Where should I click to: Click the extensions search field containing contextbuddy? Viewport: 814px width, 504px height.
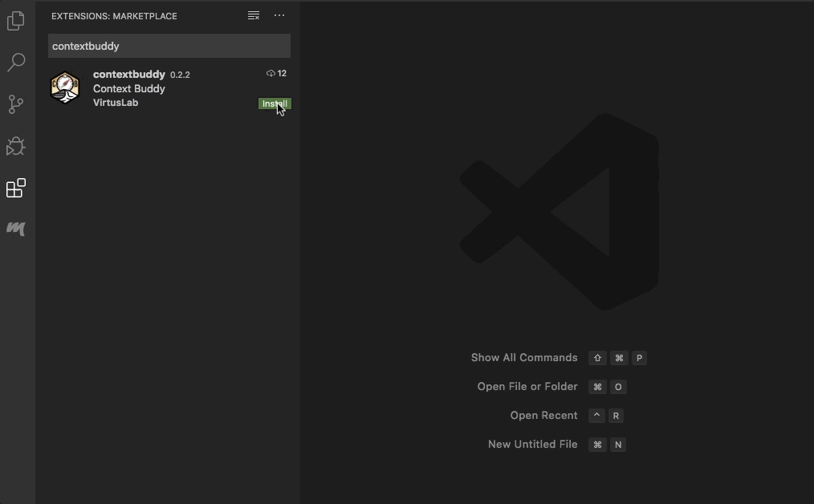click(x=169, y=46)
